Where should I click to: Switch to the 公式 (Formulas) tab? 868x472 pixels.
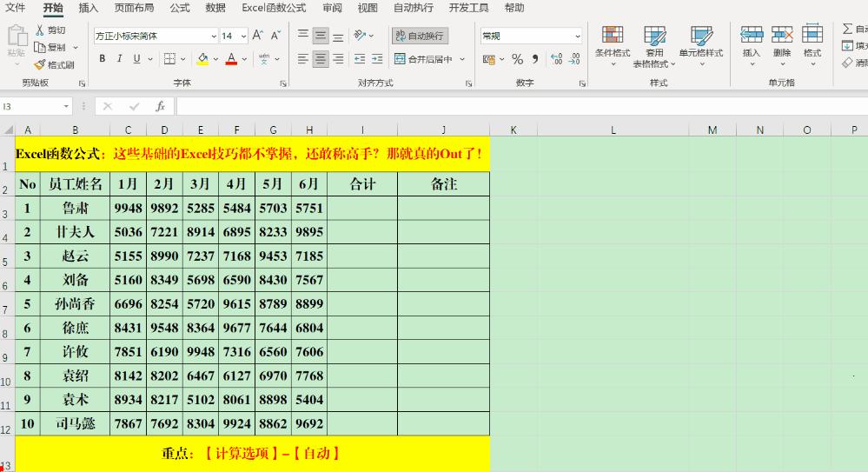pos(180,8)
